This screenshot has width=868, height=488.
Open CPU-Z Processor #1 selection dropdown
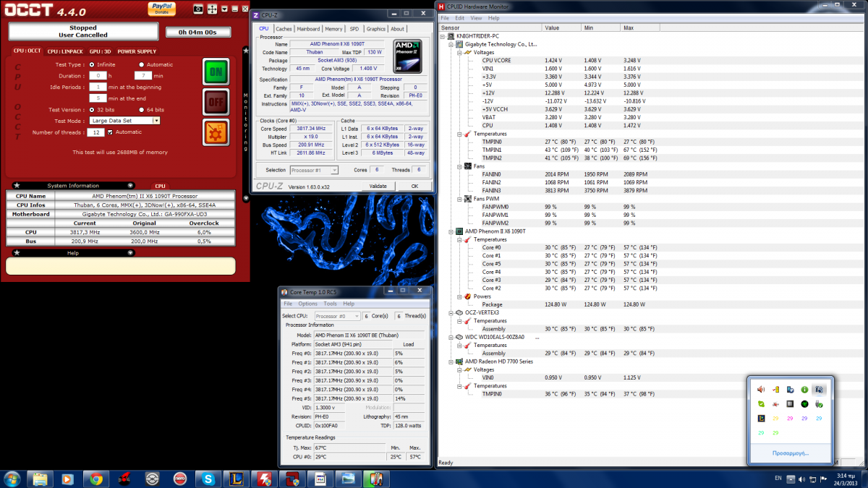pyautogui.click(x=314, y=170)
